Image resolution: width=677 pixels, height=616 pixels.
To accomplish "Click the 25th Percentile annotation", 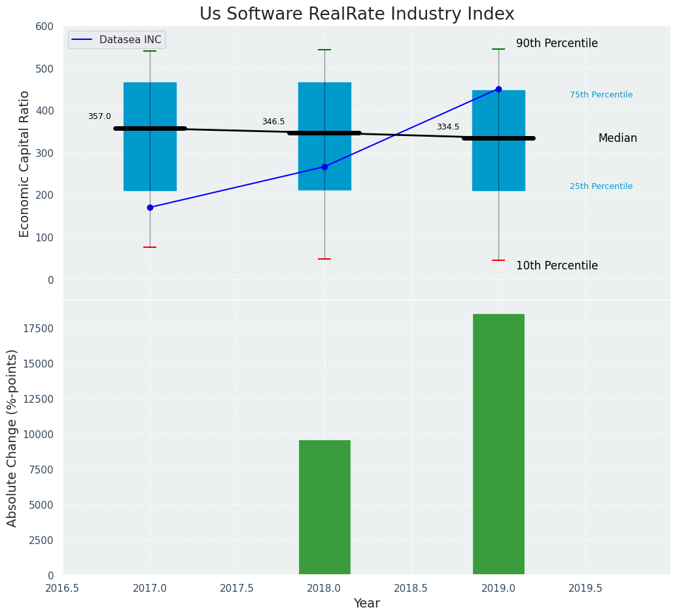I will tap(601, 186).
